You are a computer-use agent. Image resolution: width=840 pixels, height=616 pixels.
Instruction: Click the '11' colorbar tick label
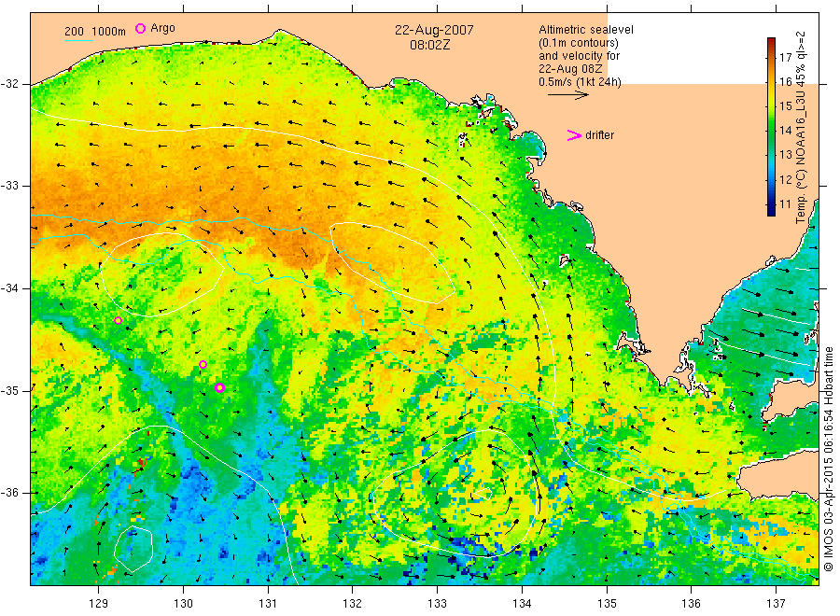pos(786,204)
